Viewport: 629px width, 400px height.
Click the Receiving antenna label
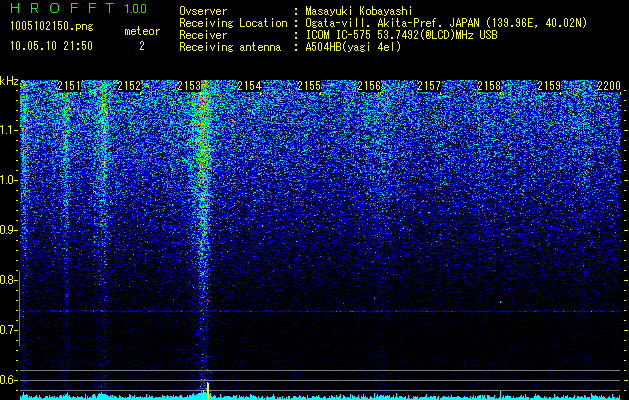[x=230, y=47]
